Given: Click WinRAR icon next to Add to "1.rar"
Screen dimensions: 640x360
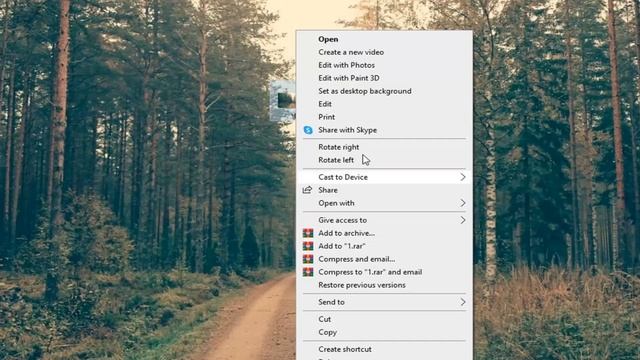Looking at the screenshot, I should point(308,246).
